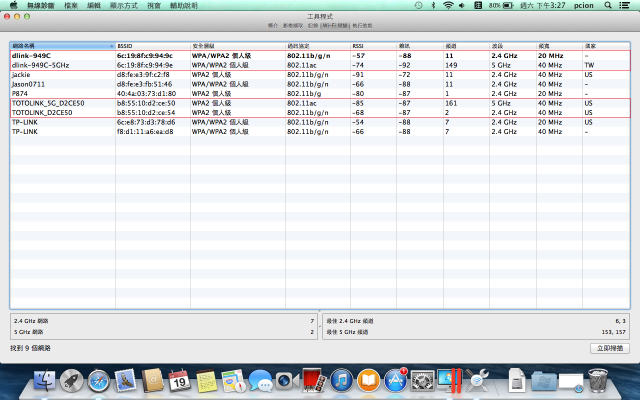The height and width of the screenshot is (400, 640).
Task: Click Bluetooth menu bar icon
Action: pos(433,5)
